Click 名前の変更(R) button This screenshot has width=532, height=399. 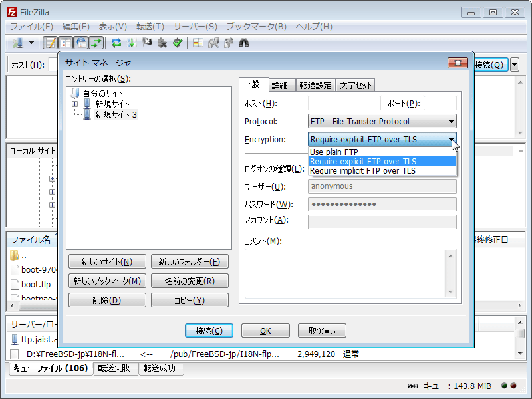click(190, 281)
